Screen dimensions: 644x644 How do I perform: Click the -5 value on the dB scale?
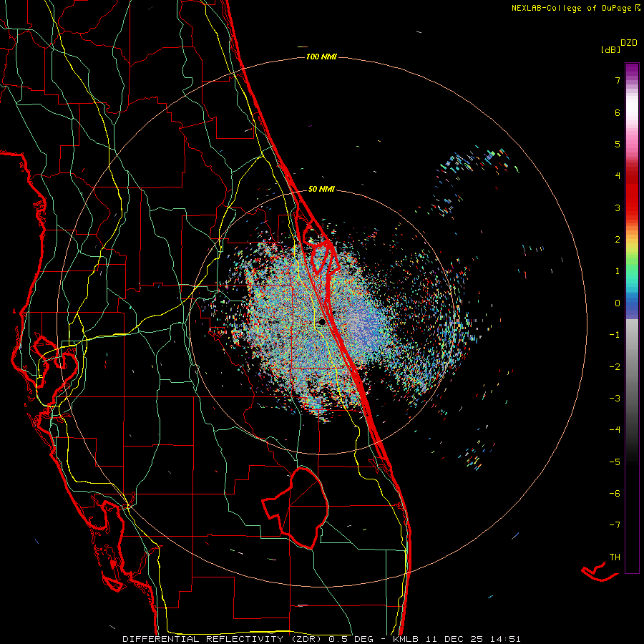615,462
